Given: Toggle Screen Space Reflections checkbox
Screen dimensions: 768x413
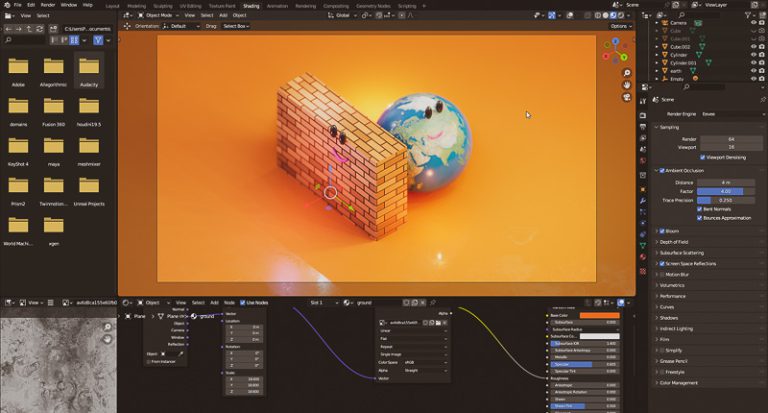Looking at the screenshot, I should [x=662, y=264].
